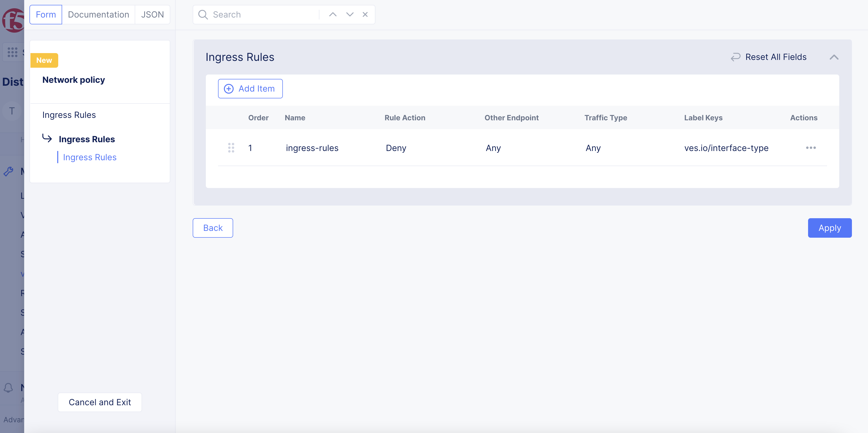
Task: Open the app grid launcher icon
Action: [x=12, y=52]
